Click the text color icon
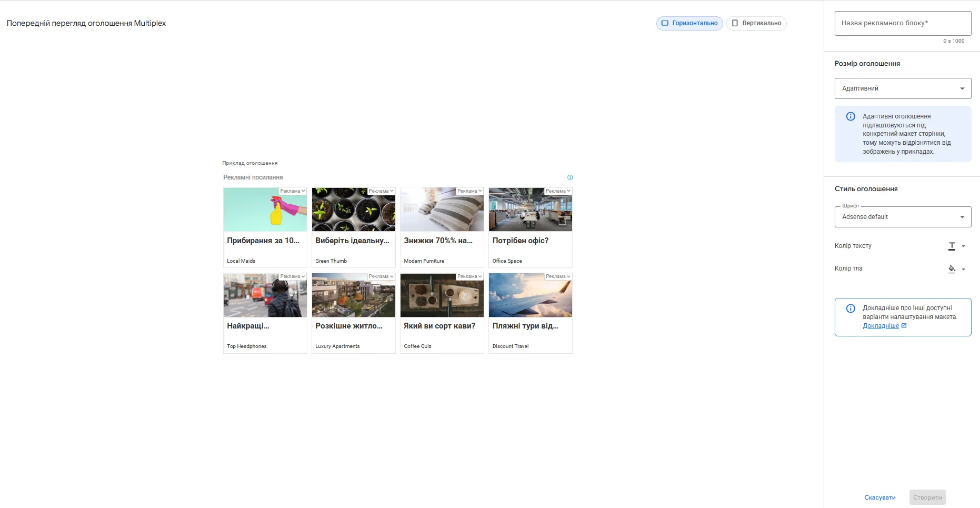 pos(952,246)
